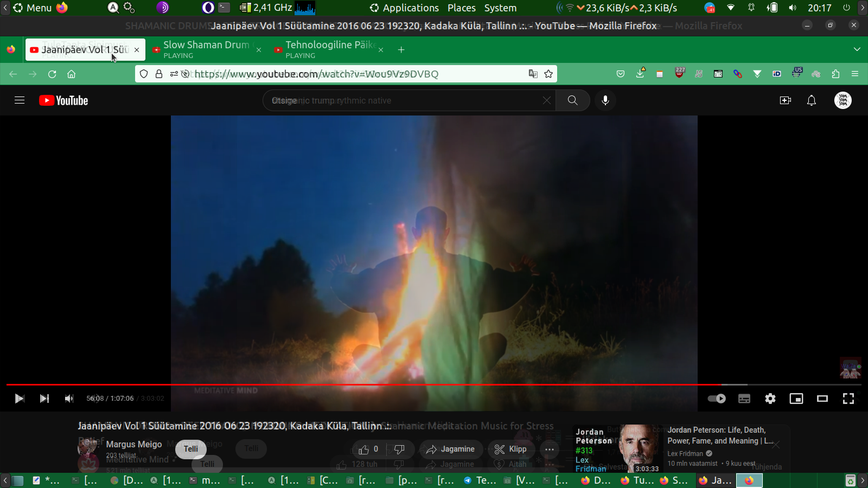Image resolution: width=868 pixels, height=488 pixels.
Task: Dislike the video with thumbs down
Action: click(400, 449)
